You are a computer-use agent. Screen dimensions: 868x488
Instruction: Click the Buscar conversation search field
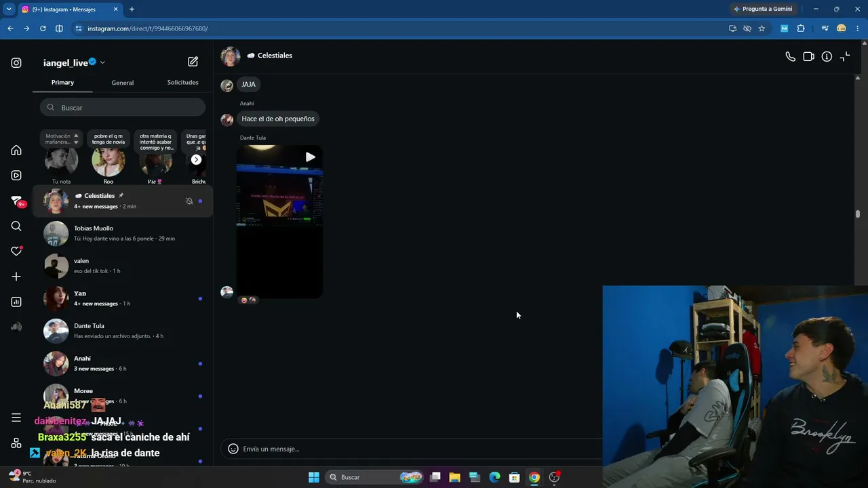(x=123, y=108)
